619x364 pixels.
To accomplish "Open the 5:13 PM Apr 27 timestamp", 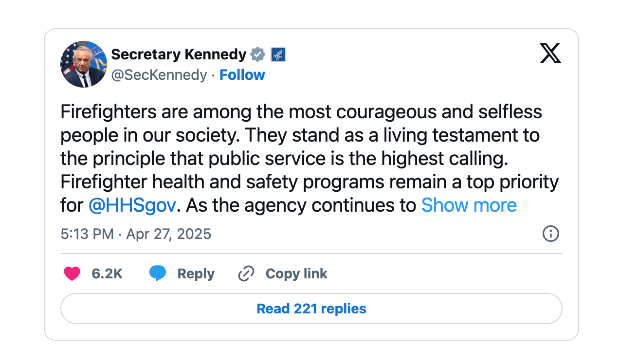I will point(136,234).
